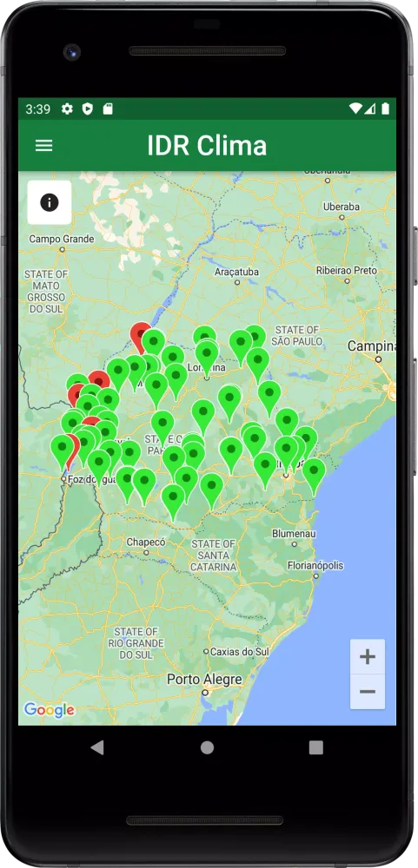
Task: Zoom out with the minus button
Action: 368,692
